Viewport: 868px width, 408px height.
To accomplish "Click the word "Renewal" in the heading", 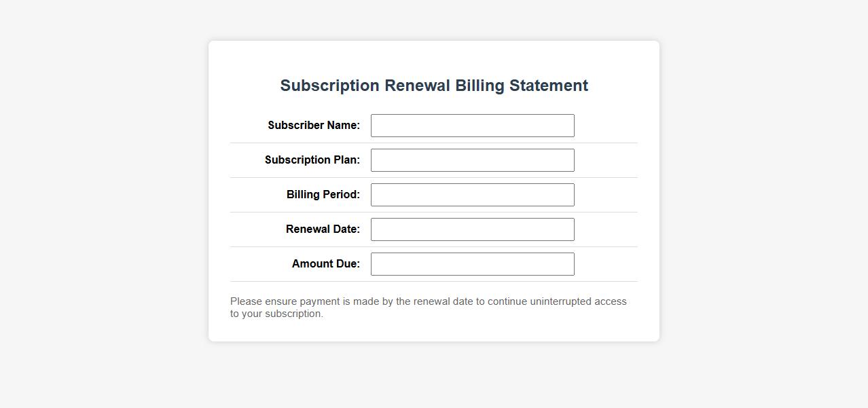I will click(417, 86).
